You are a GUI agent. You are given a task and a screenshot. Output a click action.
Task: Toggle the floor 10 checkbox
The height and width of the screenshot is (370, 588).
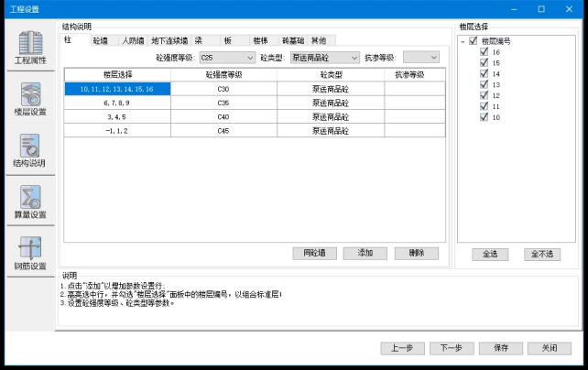(x=483, y=117)
